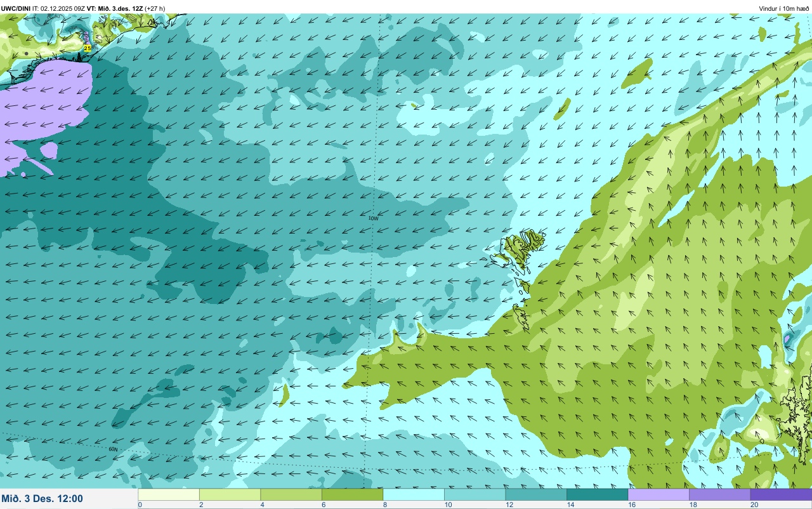The image size is (812, 509).
Task: Click the dark violet legend swatch above 20
Action: 781,494
